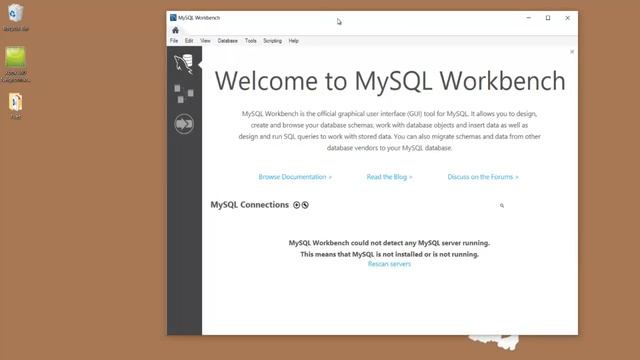
Task: Open the Edit menu
Action: 189,41
